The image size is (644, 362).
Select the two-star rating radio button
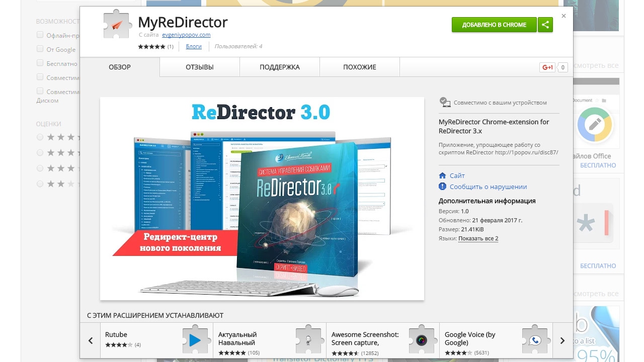(40, 184)
